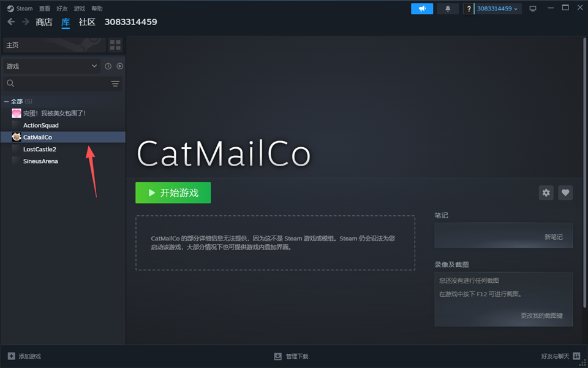Viewport: 588px width, 368px height.
Task: Open advanced filter options icon
Action: 115,83
